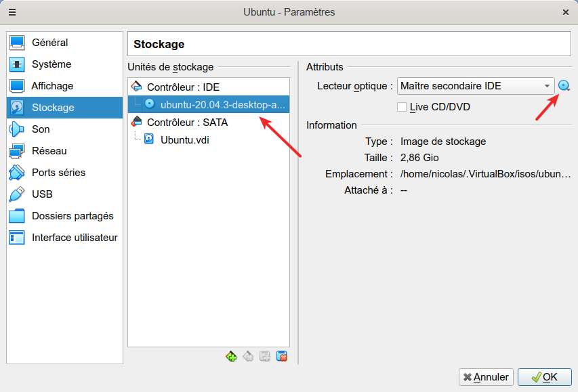Screen dimensions: 578x392
Task: Select the Contrôleur : IDE tree node
Action: tap(183, 87)
